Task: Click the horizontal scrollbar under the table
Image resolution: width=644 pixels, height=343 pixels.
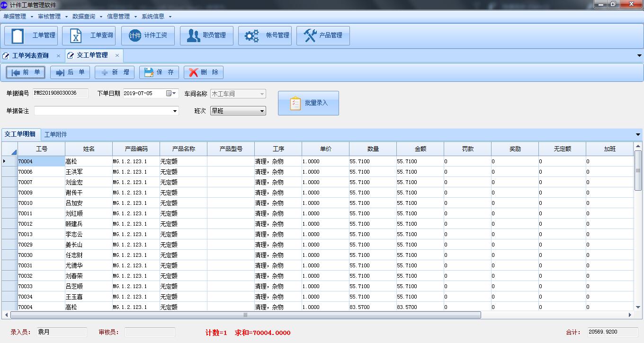Action: tap(245, 315)
